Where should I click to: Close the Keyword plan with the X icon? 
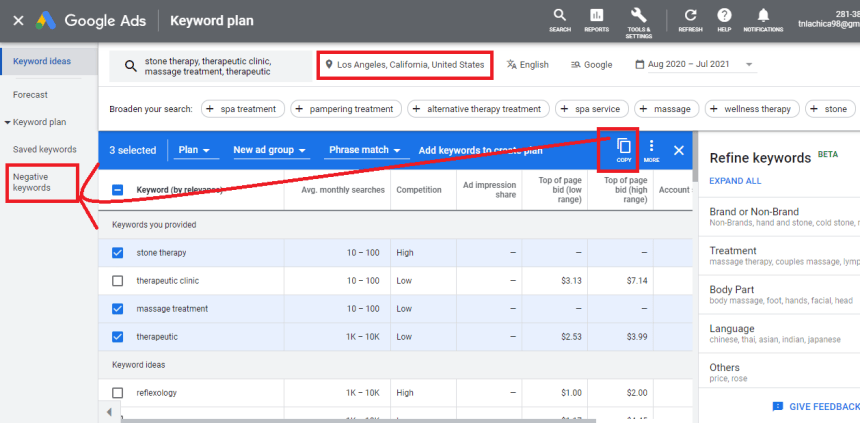click(x=18, y=21)
